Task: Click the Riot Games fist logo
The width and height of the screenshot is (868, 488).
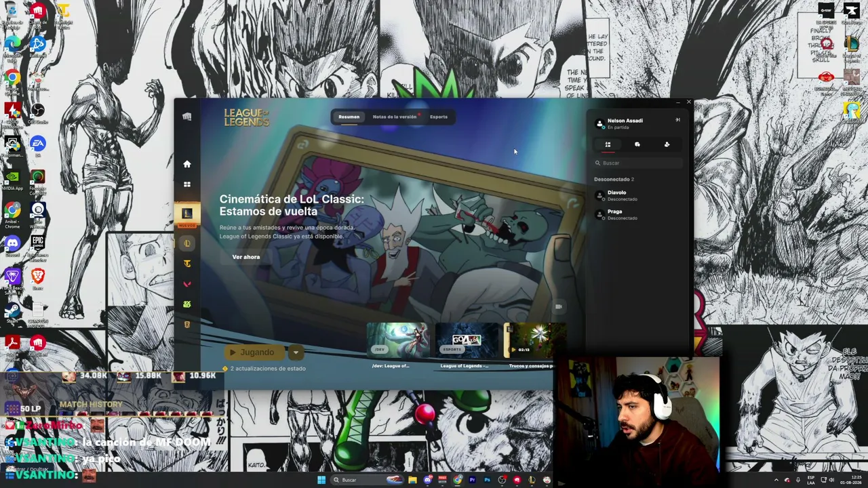Action: pos(187,117)
